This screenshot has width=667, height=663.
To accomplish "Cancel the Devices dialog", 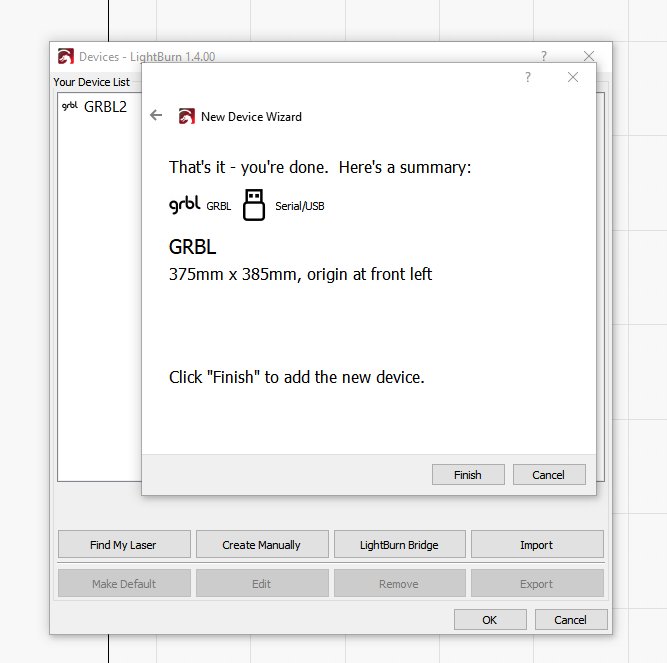I will (x=571, y=620).
